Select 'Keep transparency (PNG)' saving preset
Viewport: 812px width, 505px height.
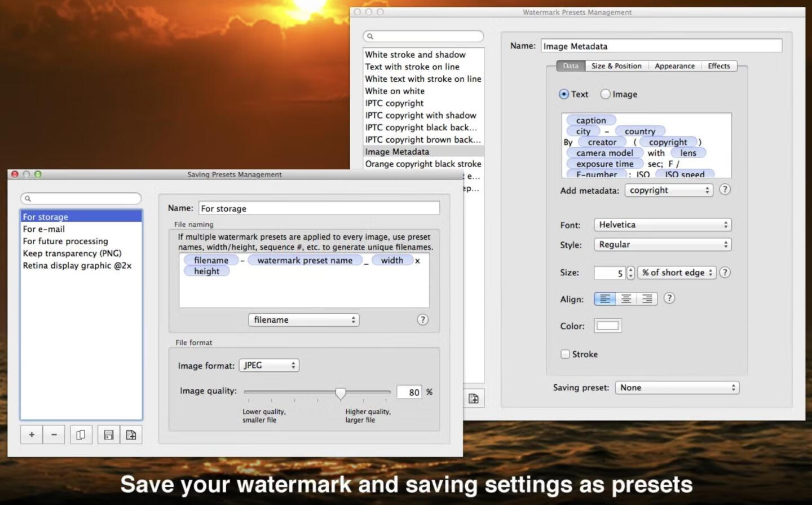81,253
